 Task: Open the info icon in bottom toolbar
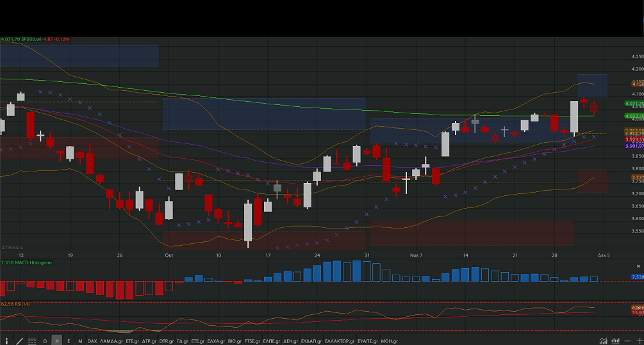pyautogui.click(x=6, y=341)
